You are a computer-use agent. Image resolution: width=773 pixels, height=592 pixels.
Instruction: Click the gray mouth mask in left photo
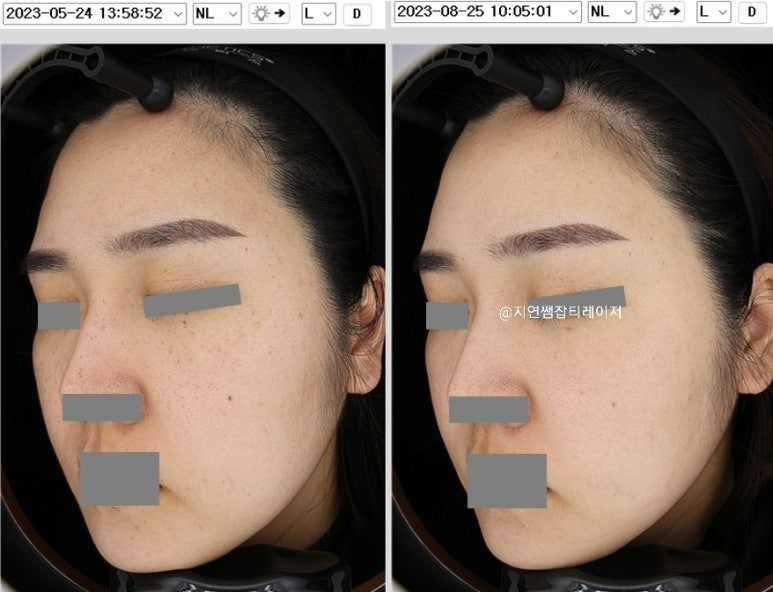coord(119,478)
